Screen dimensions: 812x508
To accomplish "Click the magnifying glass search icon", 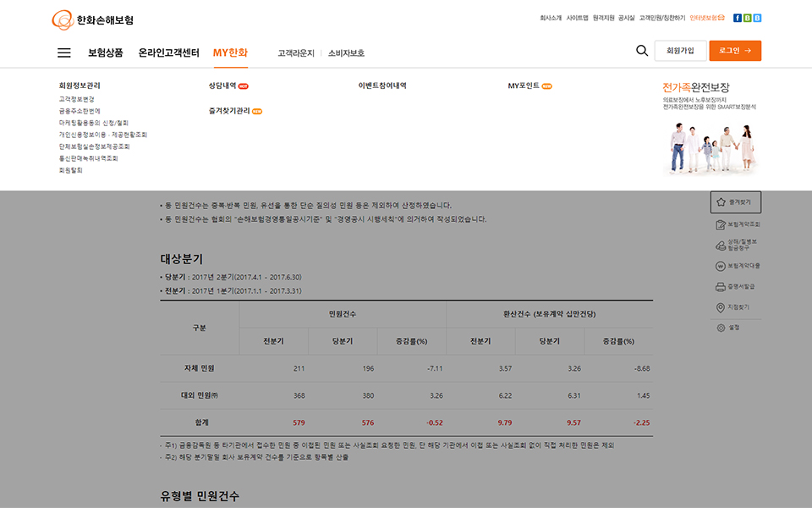I will click(x=642, y=51).
